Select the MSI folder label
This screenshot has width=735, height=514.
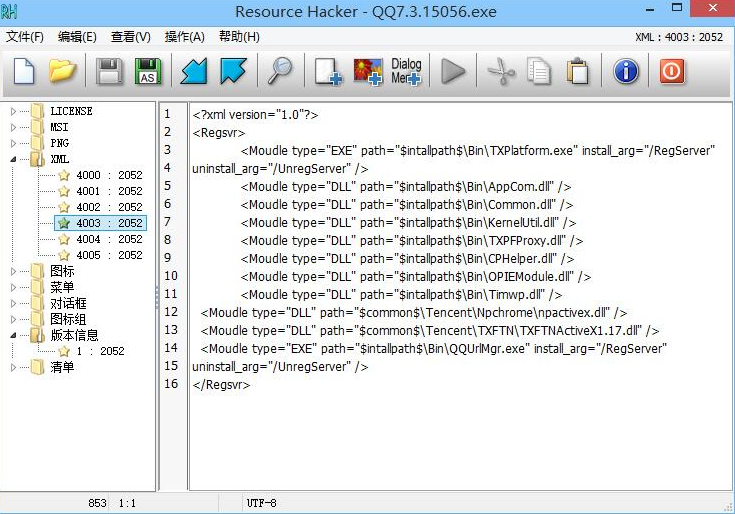click(x=59, y=127)
